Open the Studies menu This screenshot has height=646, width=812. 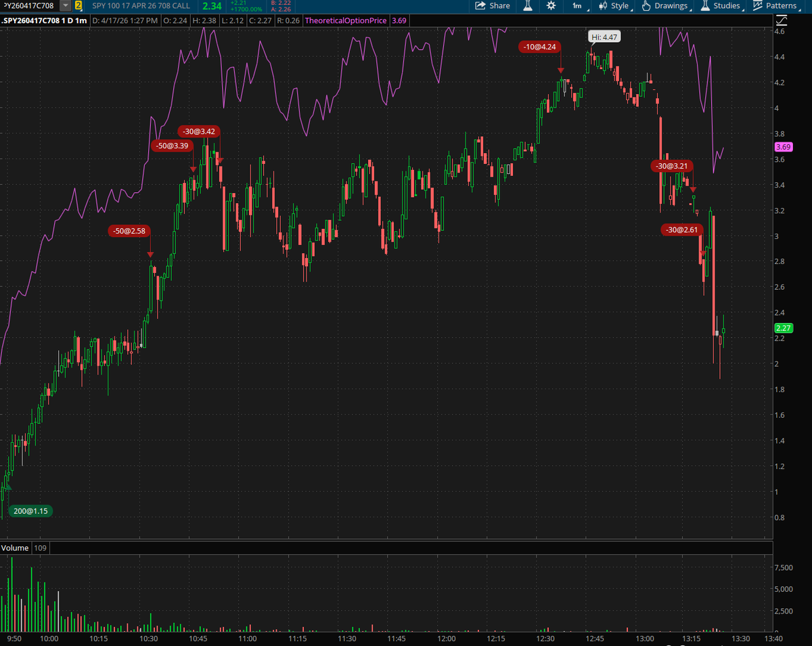[721, 5]
